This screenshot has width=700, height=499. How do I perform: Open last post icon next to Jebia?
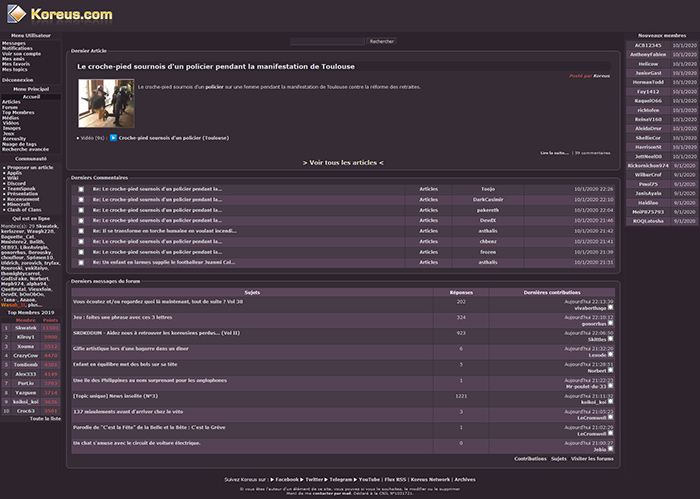tap(611, 448)
